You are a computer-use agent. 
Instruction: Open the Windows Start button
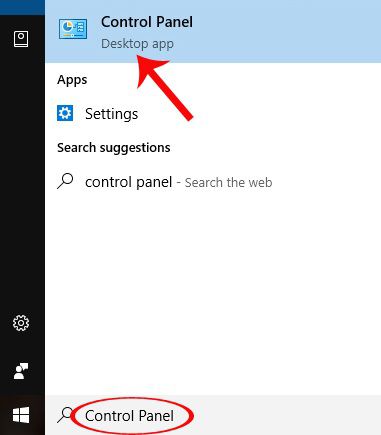pyautogui.click(x=21, y=415)
